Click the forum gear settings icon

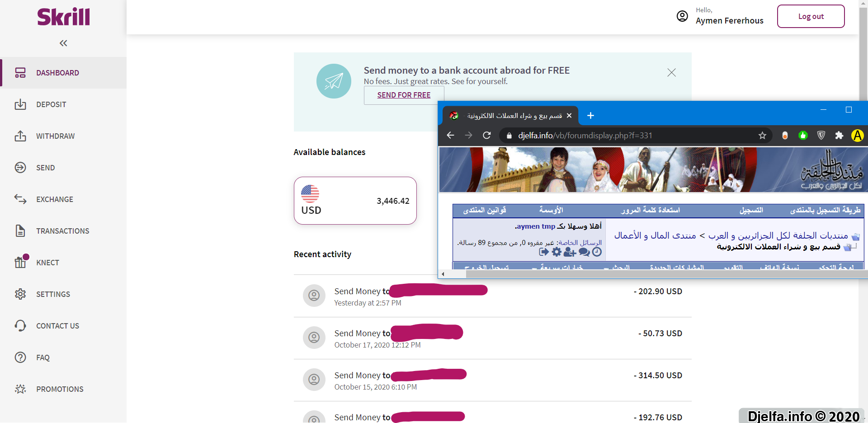click(x=557, y=252)
